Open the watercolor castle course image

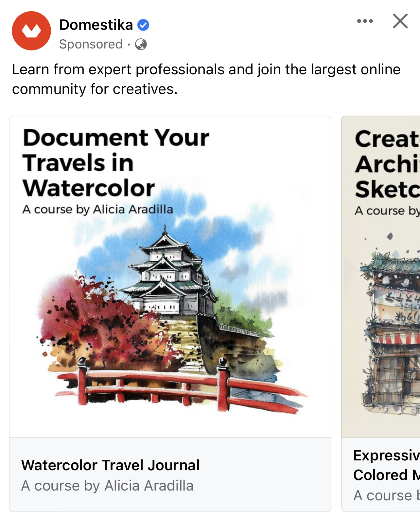(x=170, y=277)
